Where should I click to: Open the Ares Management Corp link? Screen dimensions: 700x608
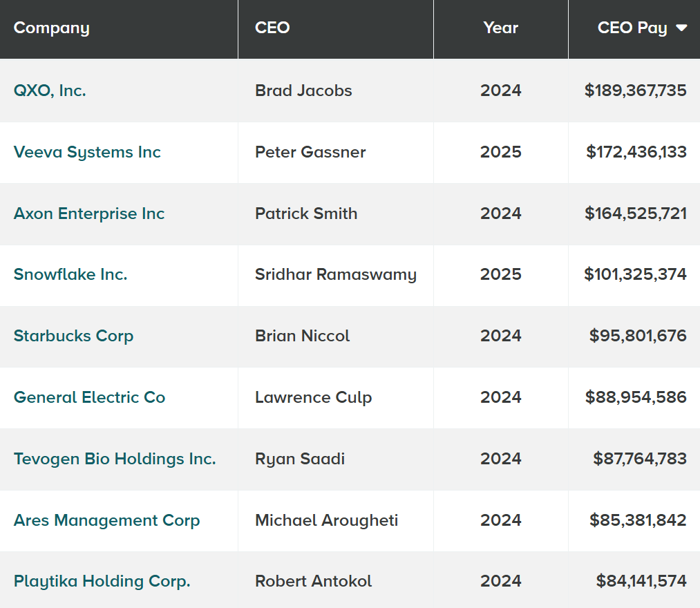tap(106, 520)
